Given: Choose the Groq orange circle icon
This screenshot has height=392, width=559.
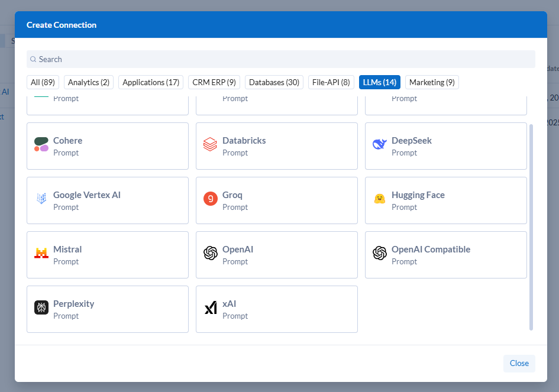Looking at the screenshot, I should (x=210, y=199).
